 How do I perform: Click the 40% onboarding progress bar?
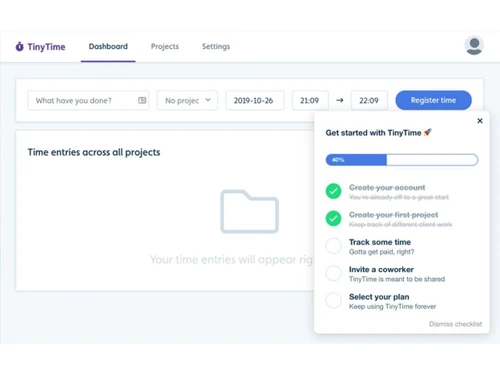click(402, 160)
